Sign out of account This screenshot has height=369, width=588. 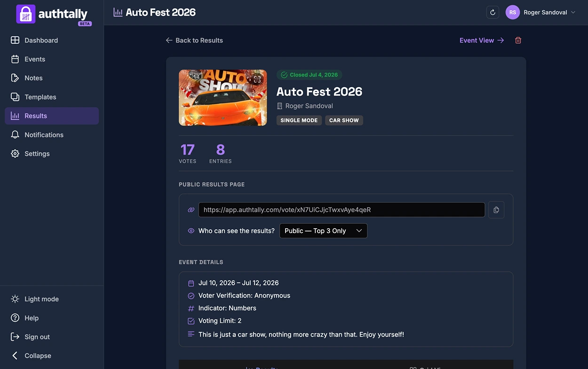(x=52, y=337)
